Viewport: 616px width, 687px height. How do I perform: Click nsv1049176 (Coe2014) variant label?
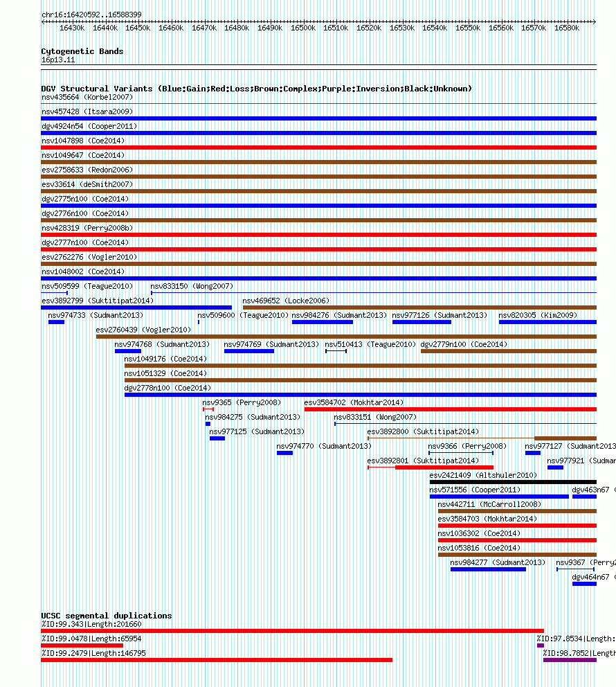tap(165, 359)
